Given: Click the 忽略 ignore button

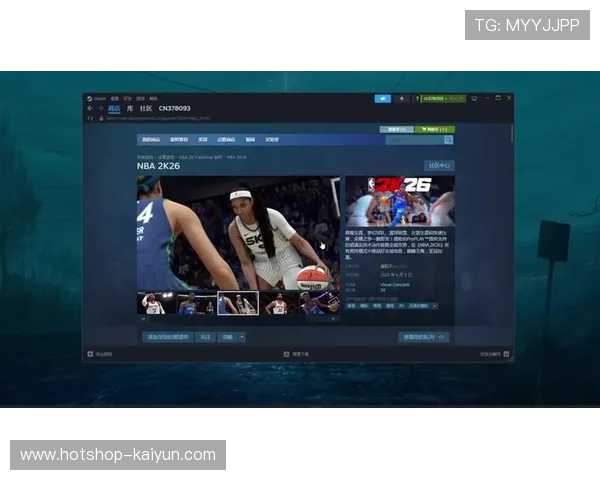Looking at the screenshot, I should (x=228, y=337).
